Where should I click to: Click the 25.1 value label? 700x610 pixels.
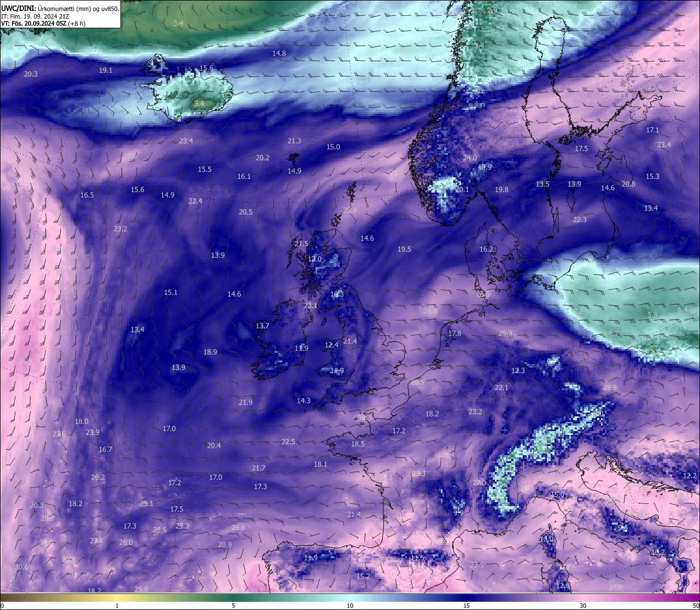147,504
